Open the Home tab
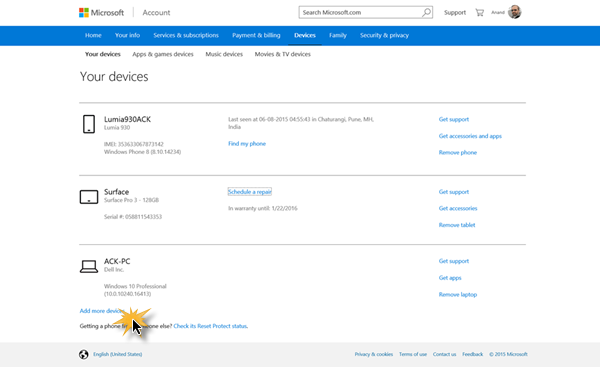Screen dimensions: 600x367 [93, 35]
